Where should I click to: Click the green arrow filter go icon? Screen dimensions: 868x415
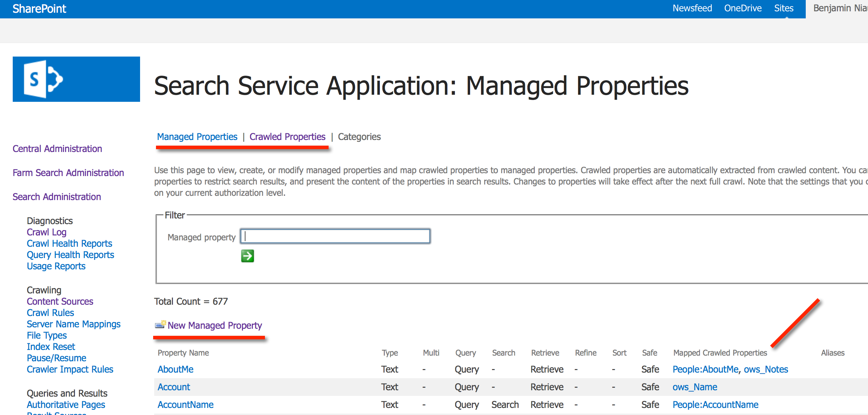(x=248, y=256)
